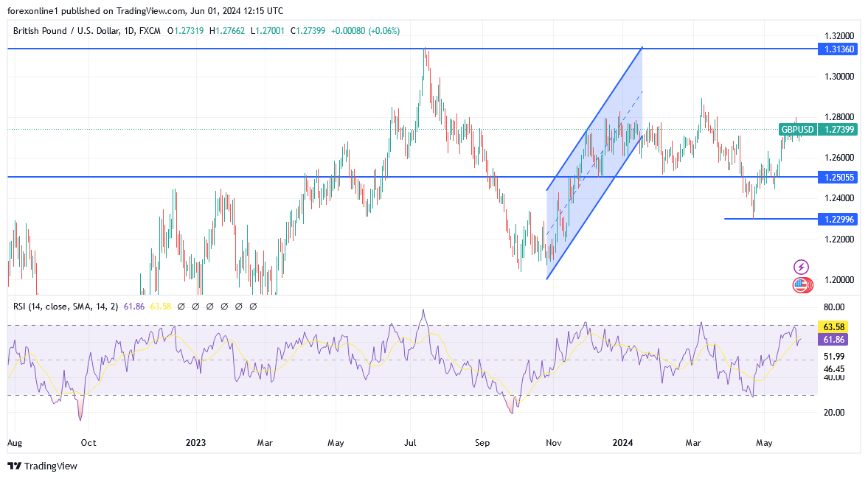
Task: Click the 1.20000 price axis label
Action: coord(839,280)
